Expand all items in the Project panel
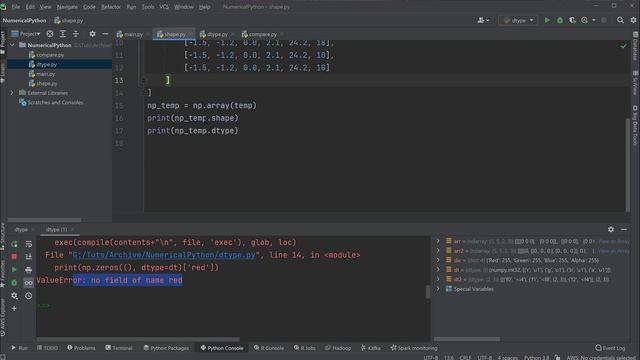Image resolution: width=640 pixels, height=360 pixels. coord(63,34)
